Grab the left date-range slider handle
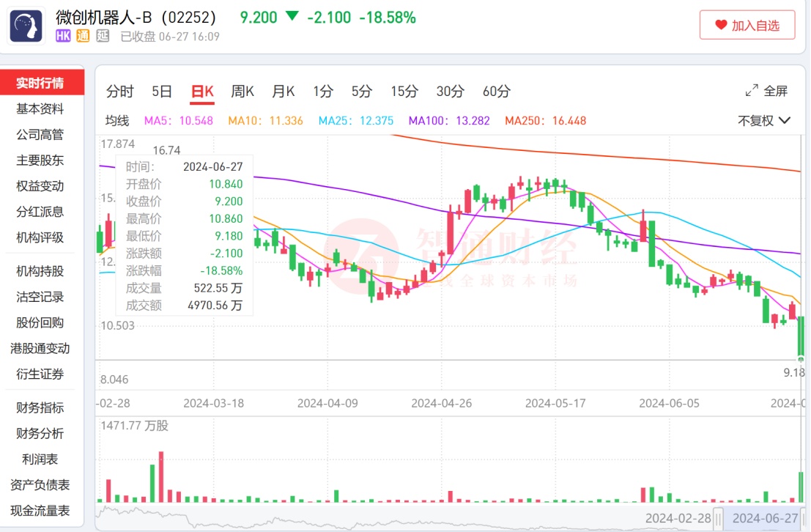This screenshot has height=532, width=811. (718, 518)
